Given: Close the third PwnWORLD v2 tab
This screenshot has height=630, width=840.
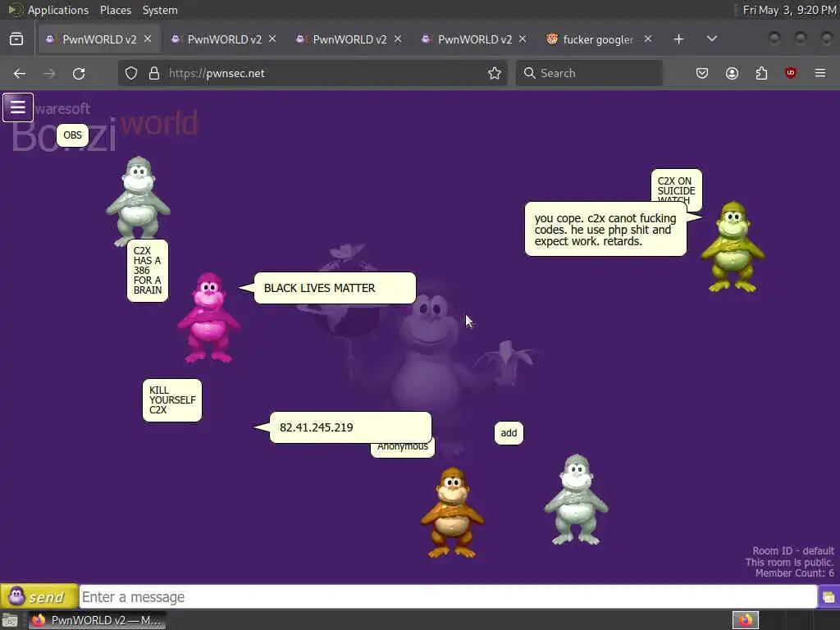Looking at the screenshot, I should (398, 39).
